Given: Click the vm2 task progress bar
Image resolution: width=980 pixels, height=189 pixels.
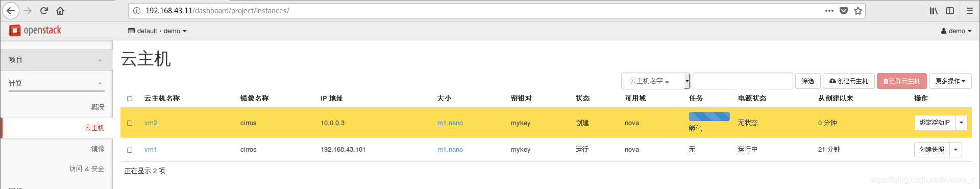Looking at the screenshot, I should click(x=709, y=116).
